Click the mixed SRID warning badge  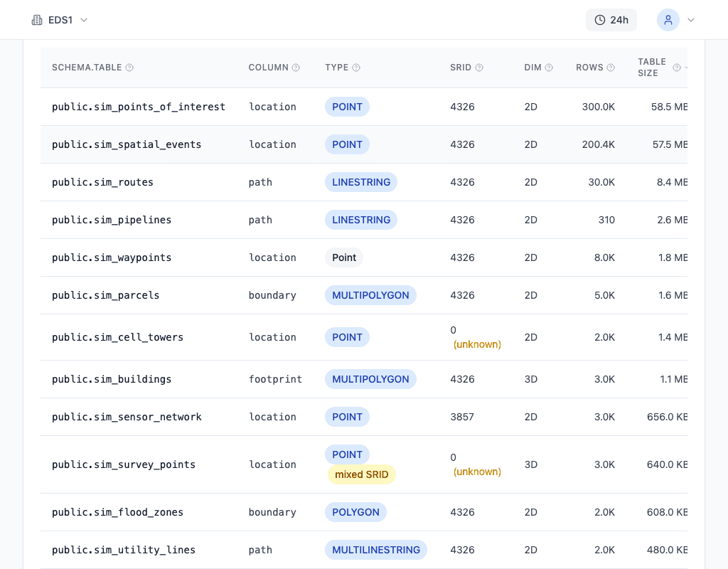361,474
